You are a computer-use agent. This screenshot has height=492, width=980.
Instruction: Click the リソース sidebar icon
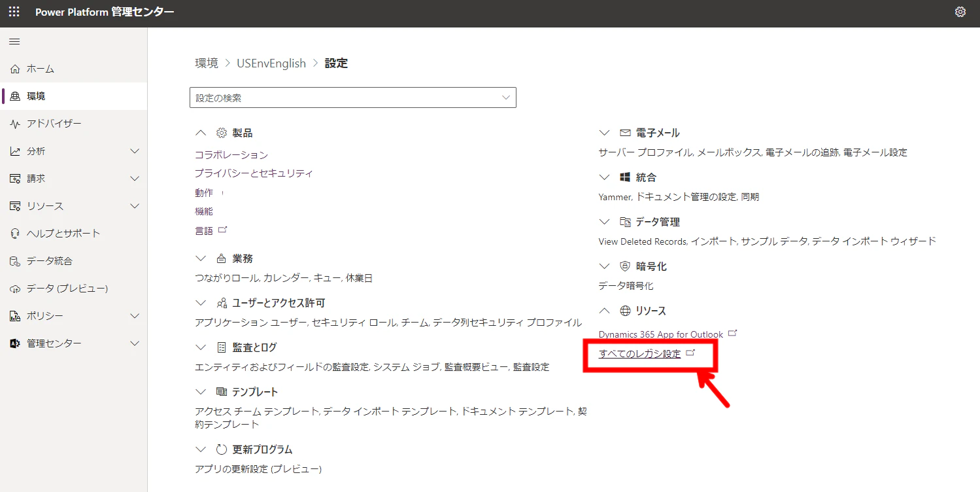(x=15, y=206)
